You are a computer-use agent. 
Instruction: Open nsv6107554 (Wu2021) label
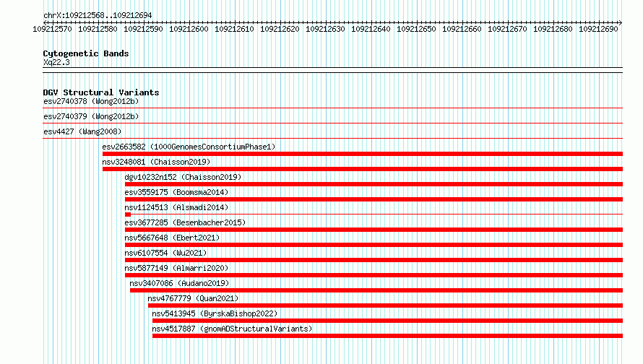(x=165, y=253)
